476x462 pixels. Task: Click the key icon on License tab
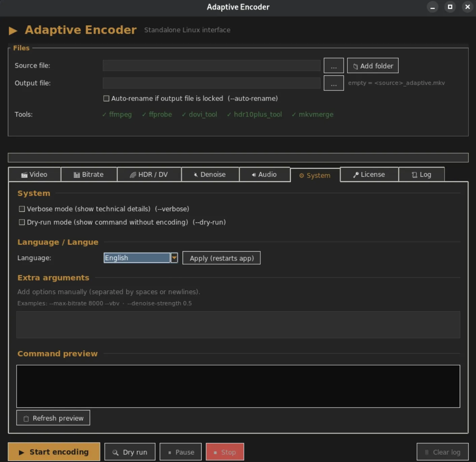356,175
